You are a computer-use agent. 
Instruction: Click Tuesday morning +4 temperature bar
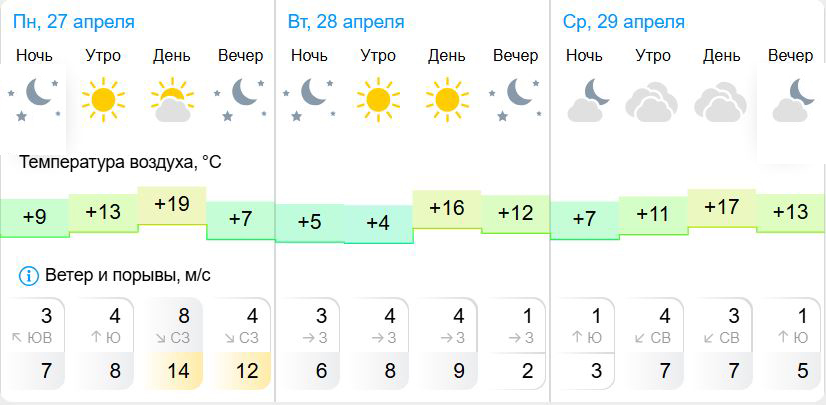coord(378,223)
